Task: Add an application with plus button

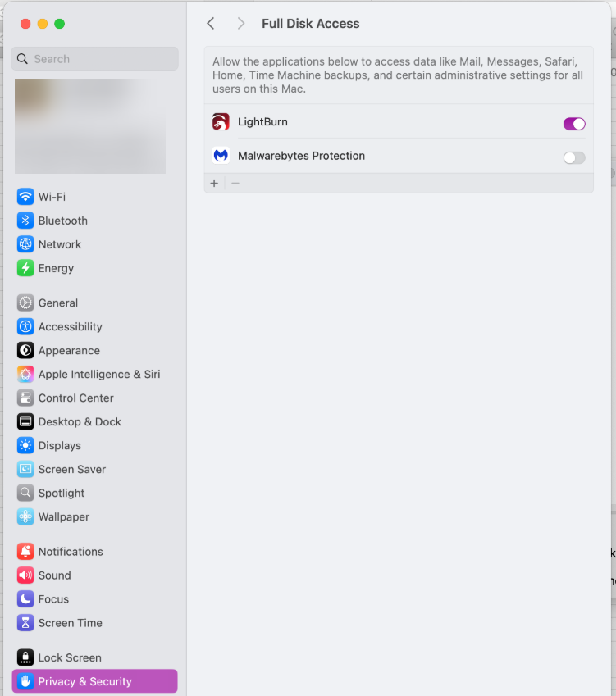Action: [x=214, y=184]
